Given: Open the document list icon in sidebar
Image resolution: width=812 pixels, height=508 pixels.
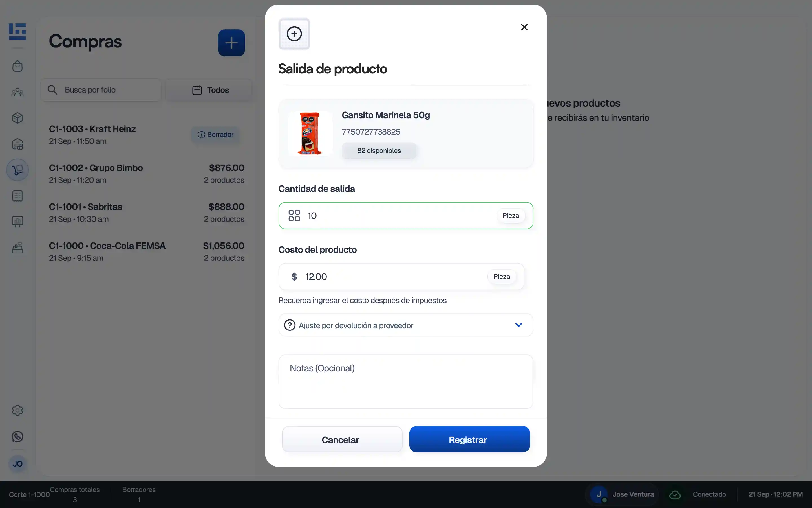Looking at the screenshot, I should [17, 196].
